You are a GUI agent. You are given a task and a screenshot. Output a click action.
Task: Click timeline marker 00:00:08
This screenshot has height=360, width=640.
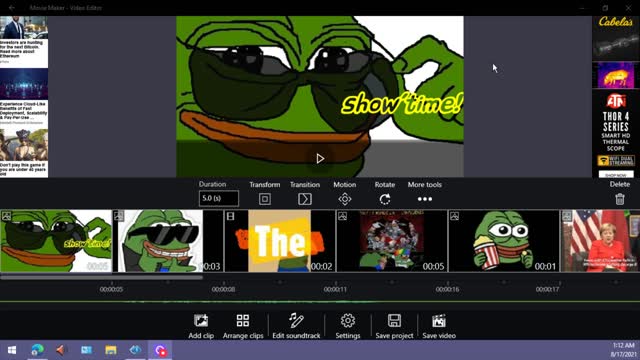point(223,289)
